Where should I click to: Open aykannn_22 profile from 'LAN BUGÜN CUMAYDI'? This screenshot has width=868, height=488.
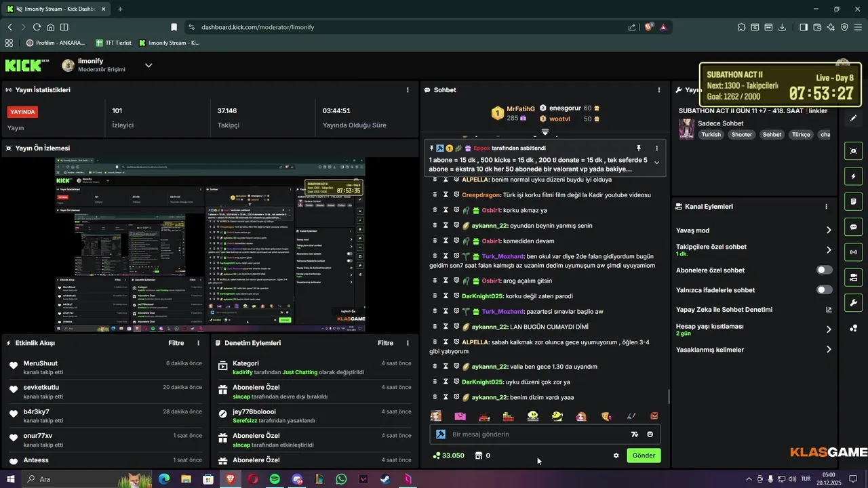[x=490, y=327]
